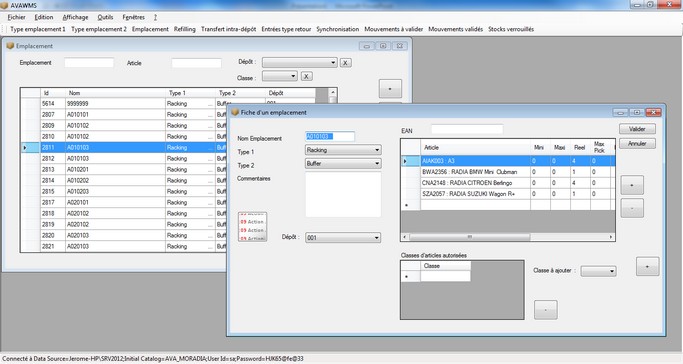683x364 pixels.
Task: Click the Classe column header
Action: (445, 266)
